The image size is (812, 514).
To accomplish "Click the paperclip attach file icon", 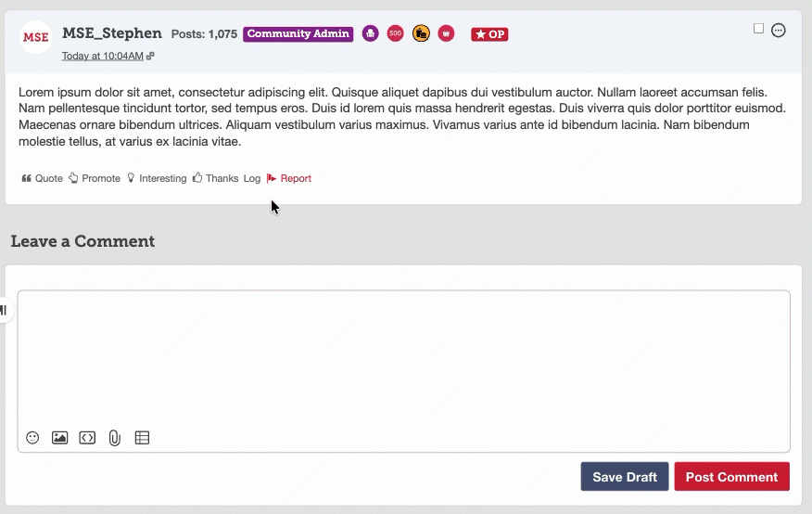I will [x=115, y=438].
